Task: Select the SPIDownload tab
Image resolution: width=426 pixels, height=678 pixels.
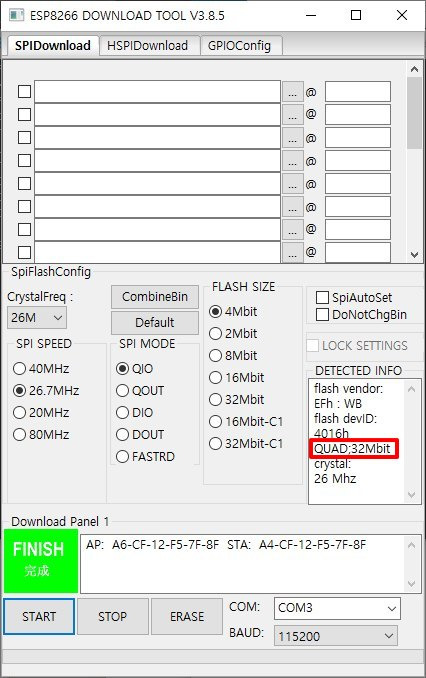Action: click(x=52, y=45)
